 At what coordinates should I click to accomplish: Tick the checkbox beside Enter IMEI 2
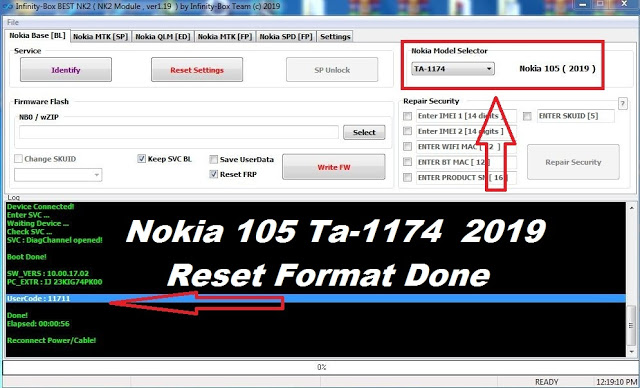[407, 131]
